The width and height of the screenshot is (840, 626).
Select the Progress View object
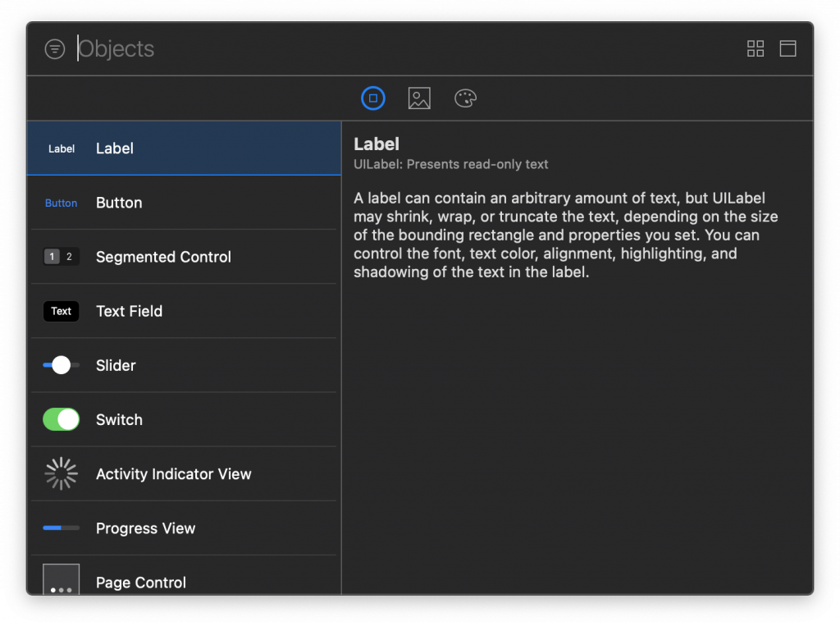(184, 528)
